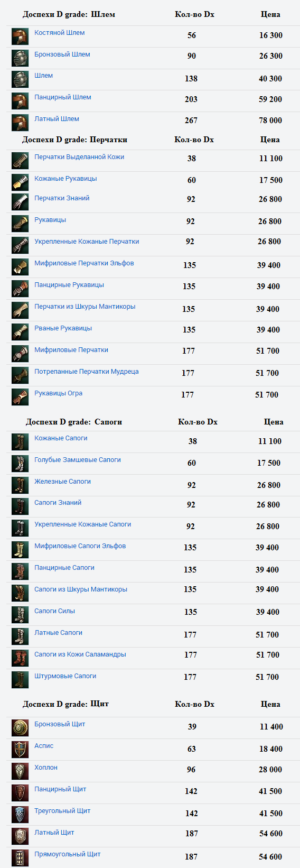The width and height of the screenshot is (300, 868).
Task: Follow the Кожаные Рукавицы link
Action: 65,179
